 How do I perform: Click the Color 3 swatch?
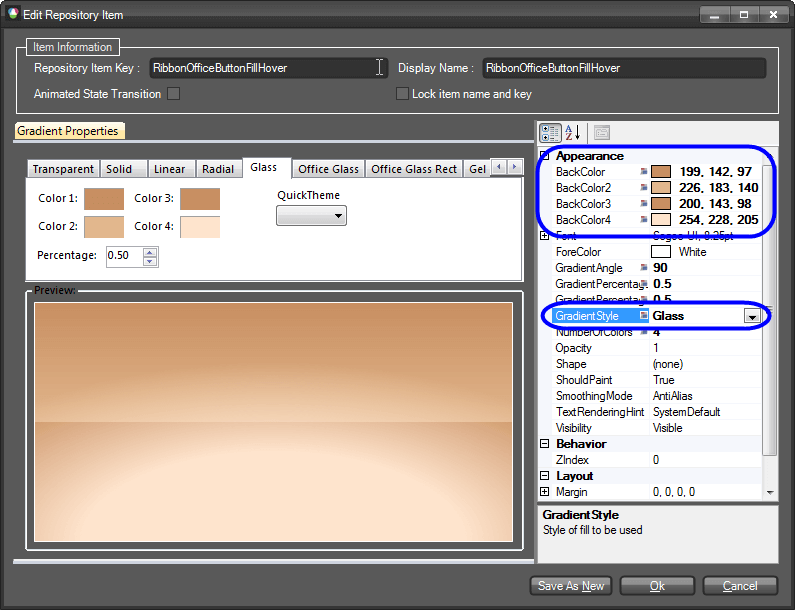click(200, 199)
